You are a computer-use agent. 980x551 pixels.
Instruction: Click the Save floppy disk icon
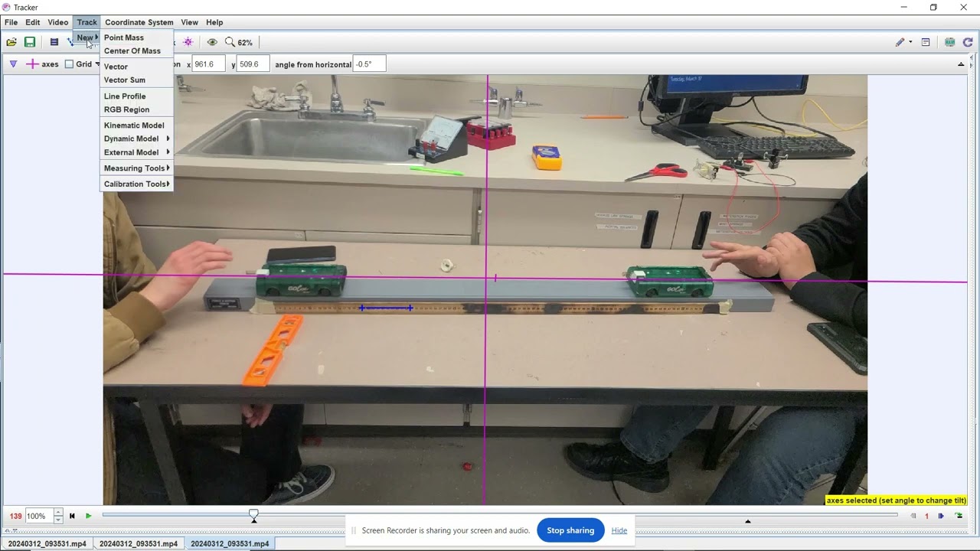(30, 42)
